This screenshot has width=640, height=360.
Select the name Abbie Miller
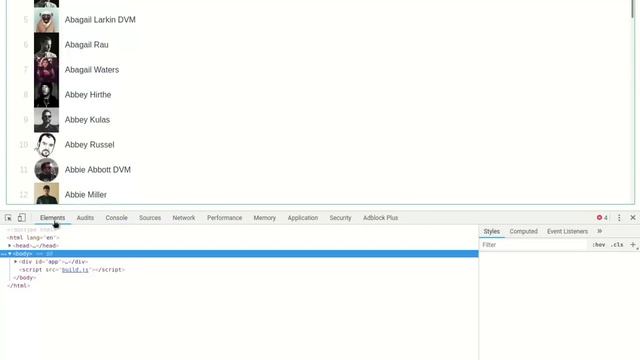coord(86,195)
